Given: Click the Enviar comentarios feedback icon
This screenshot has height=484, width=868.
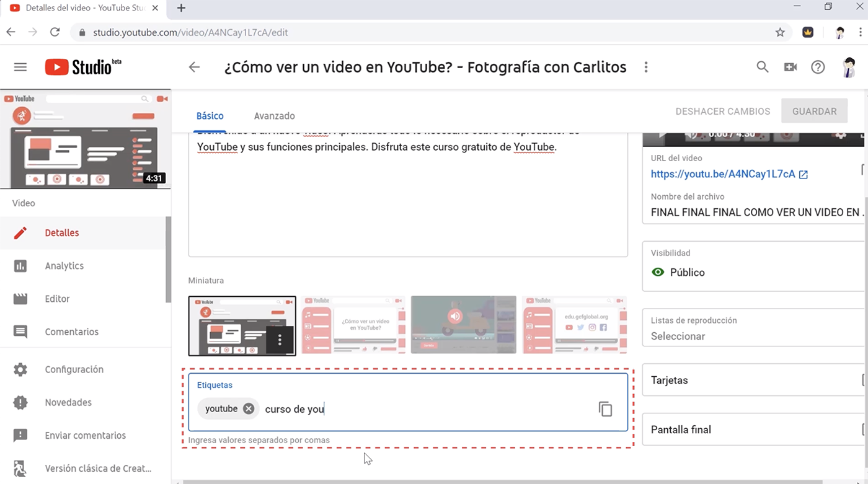Looking at the screenshot, I should 20,435.
